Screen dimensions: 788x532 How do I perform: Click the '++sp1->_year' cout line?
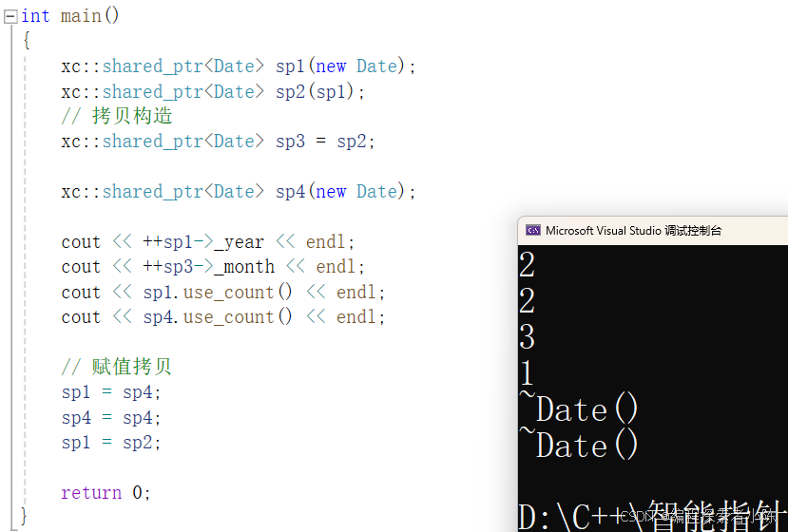click(208, 242)
